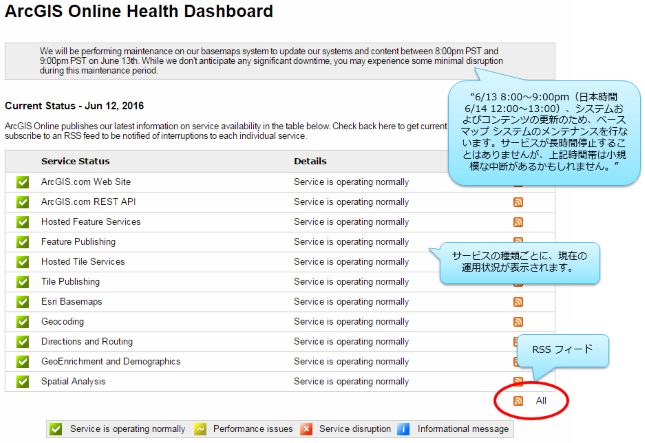Click the green status check beside Geocoding
The image size is (645, 443).
[x=23, y=322]
